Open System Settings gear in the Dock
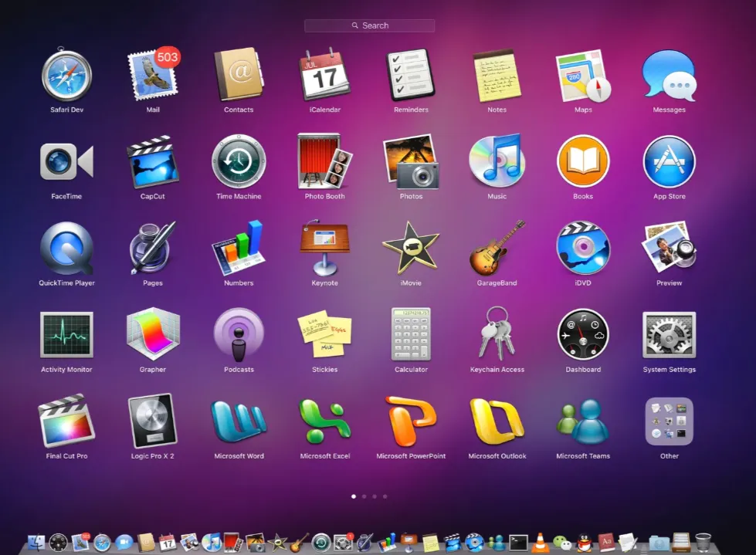756x555 pixels. (344, 543)
